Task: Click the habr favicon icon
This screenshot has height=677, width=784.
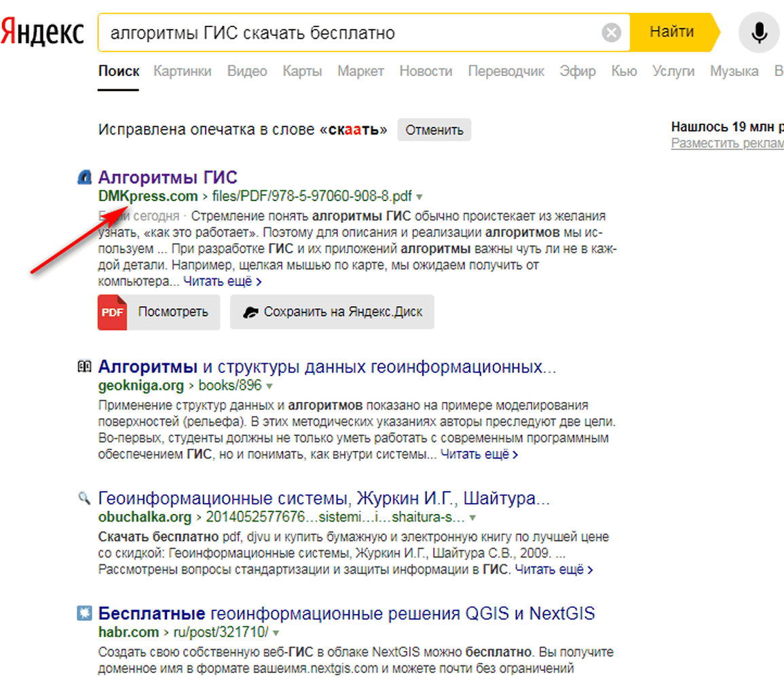Action: click(x=84, y=615)
